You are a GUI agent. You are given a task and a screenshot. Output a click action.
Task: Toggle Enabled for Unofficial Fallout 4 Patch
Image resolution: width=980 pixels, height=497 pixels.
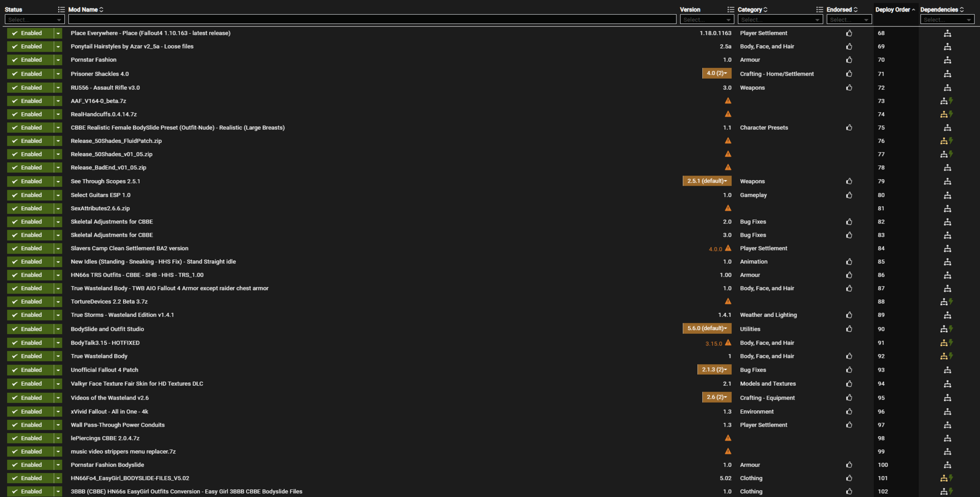click(x=31, y=370)
